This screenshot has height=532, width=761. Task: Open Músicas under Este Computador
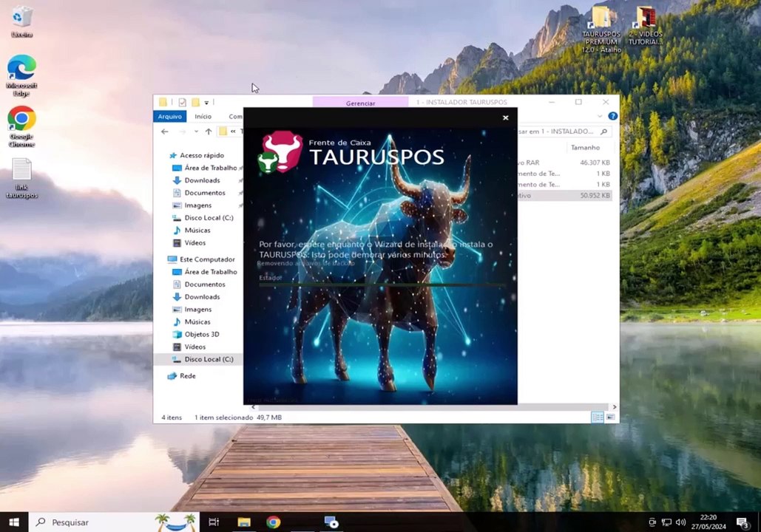point(197,322)
